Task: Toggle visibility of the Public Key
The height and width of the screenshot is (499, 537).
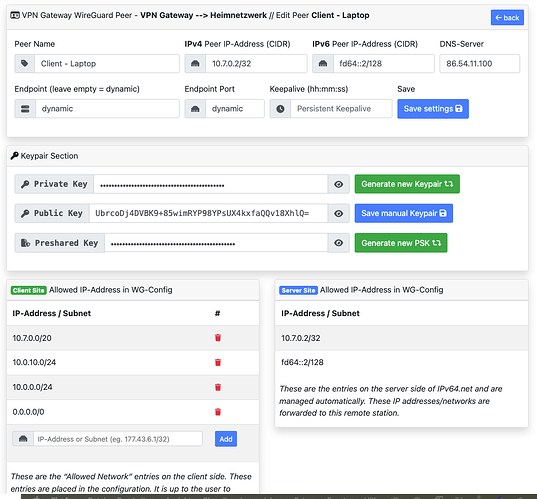Action: pyautogui.click(x=338, y=213)
